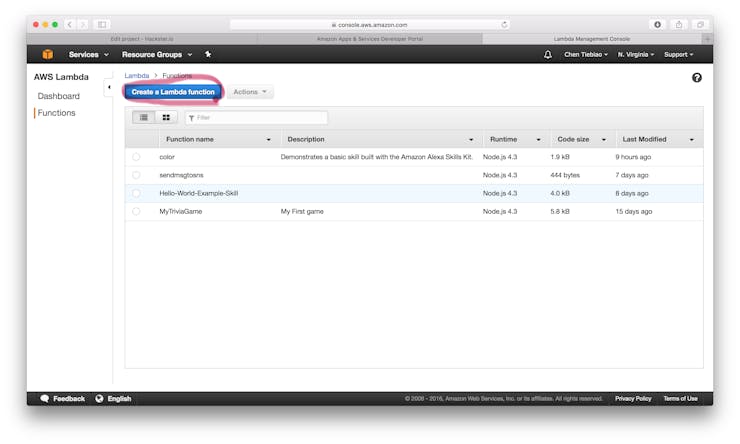Select the color function radio button
Image resolution: width=740 pixels, height=444 pixels.
coord(136,157)
